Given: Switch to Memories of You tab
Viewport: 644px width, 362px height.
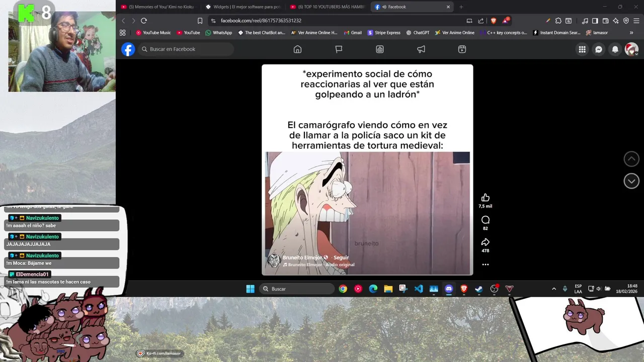Looking at the screenshot, I should point(157,7).
